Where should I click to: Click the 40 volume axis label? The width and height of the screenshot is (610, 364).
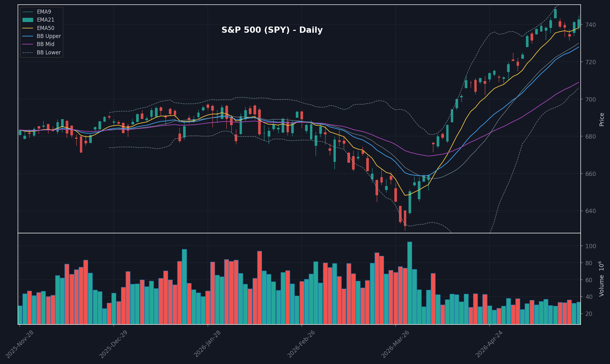click(589, 297)
